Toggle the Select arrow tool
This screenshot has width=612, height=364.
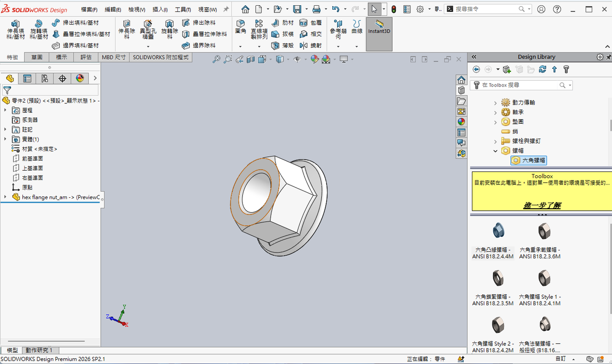point(374,9)
